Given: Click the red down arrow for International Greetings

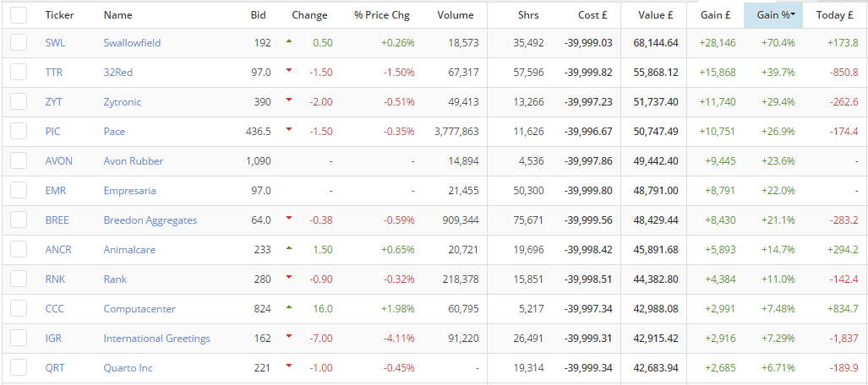Looking at the screenshot, I should (288, 336).
